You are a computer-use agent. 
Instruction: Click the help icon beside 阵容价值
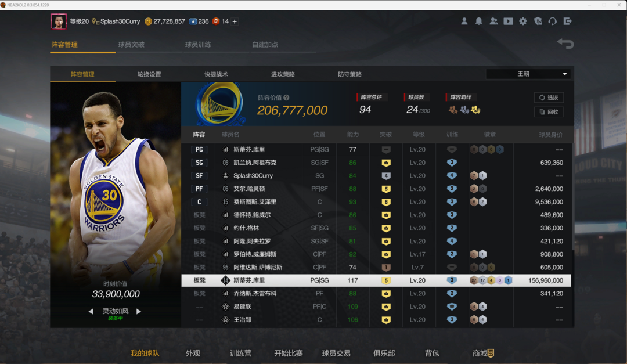tap(286, 98)
